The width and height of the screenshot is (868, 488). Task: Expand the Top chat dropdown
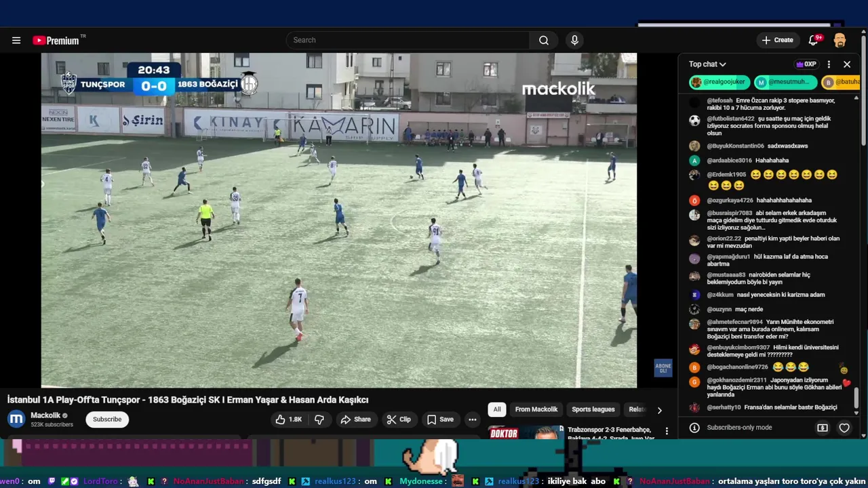pyautogui.click(x=707, y=64)
